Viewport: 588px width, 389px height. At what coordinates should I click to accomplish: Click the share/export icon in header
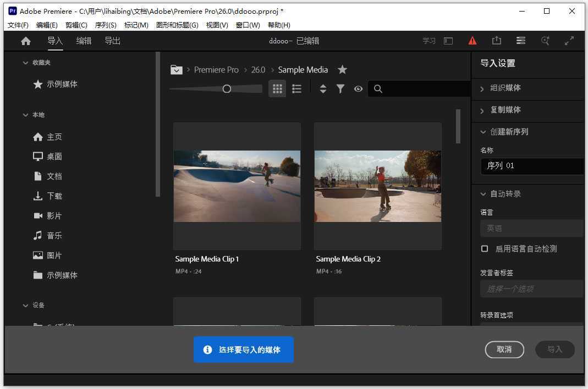(x=497, y=40)
